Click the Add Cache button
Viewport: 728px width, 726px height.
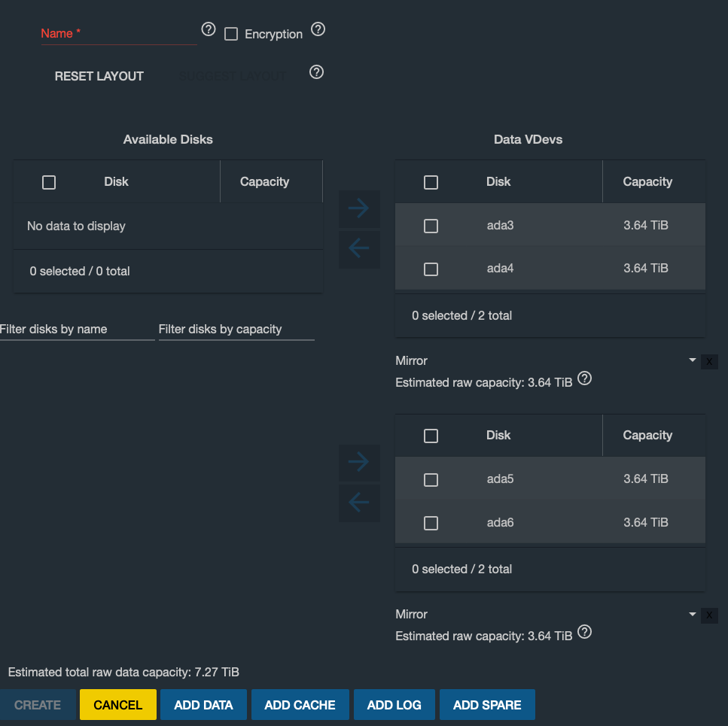click(x=300, y=705)
